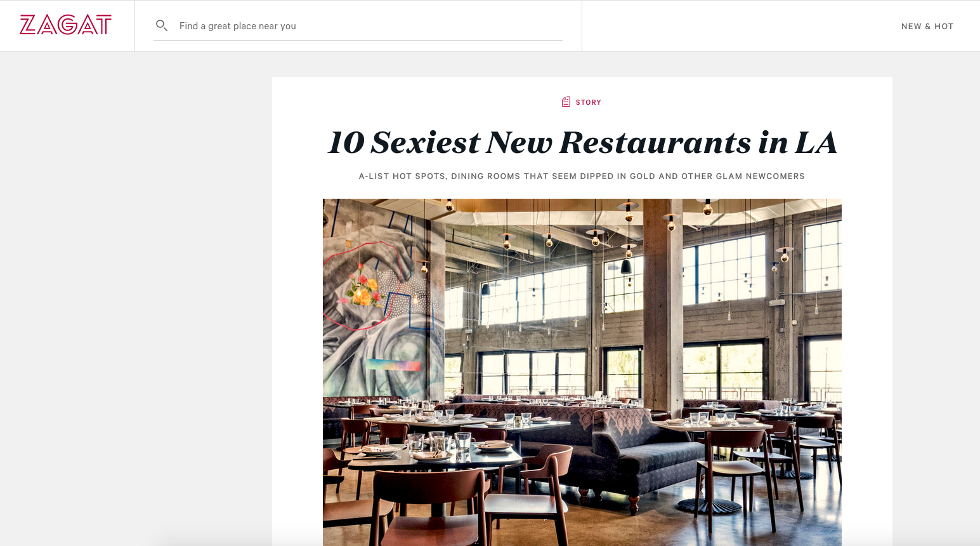
Task: Click the red STORY category label
Action: point(589,102)
